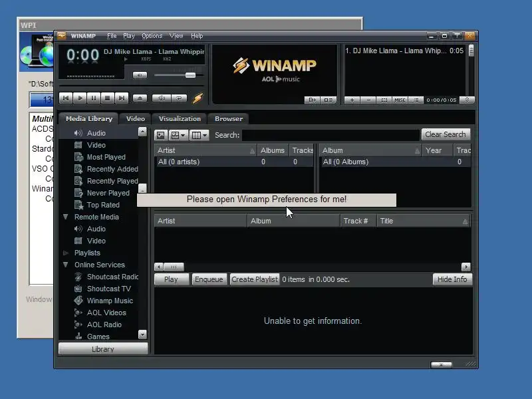Viewport: 532px width, 399px height.
Task: Click the Winamp title bar icon
Action: 61,35
